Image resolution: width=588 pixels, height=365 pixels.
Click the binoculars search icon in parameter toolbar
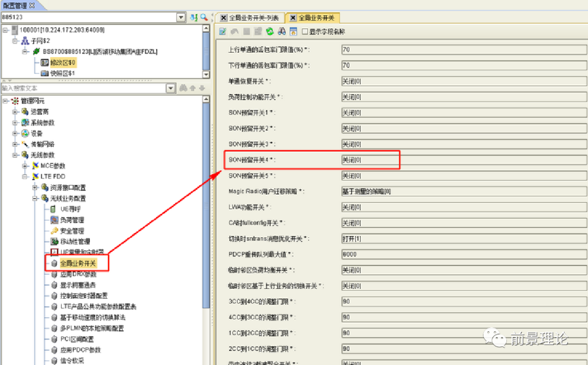pos(282,32)
